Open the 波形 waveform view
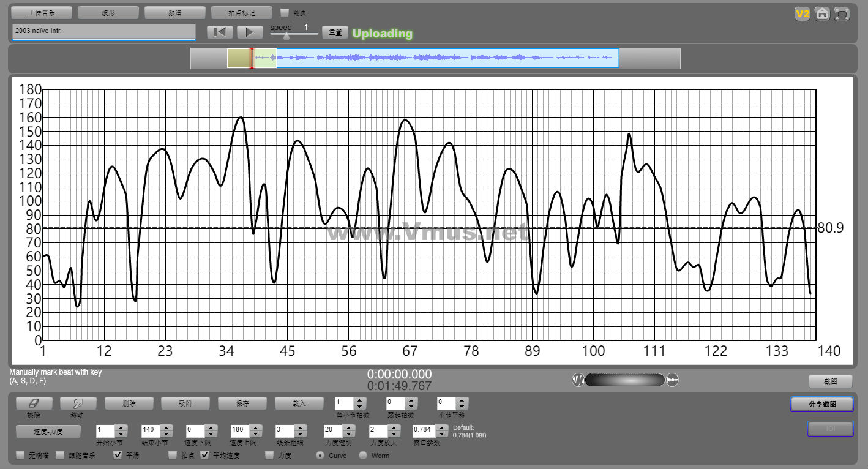The width and height of the screenshot is (868, 469). click(x=108, y=12)
